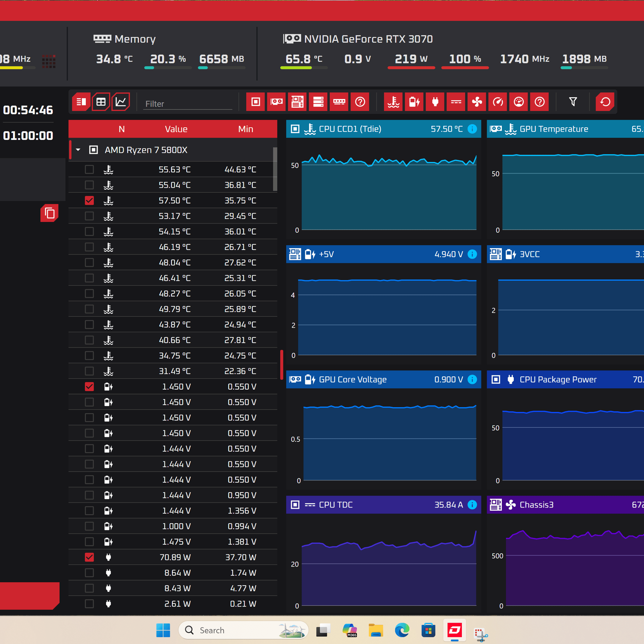Toggle the usage gauge sensor filter
This screenshot has height=644, width=644.
tap(519, 102)
